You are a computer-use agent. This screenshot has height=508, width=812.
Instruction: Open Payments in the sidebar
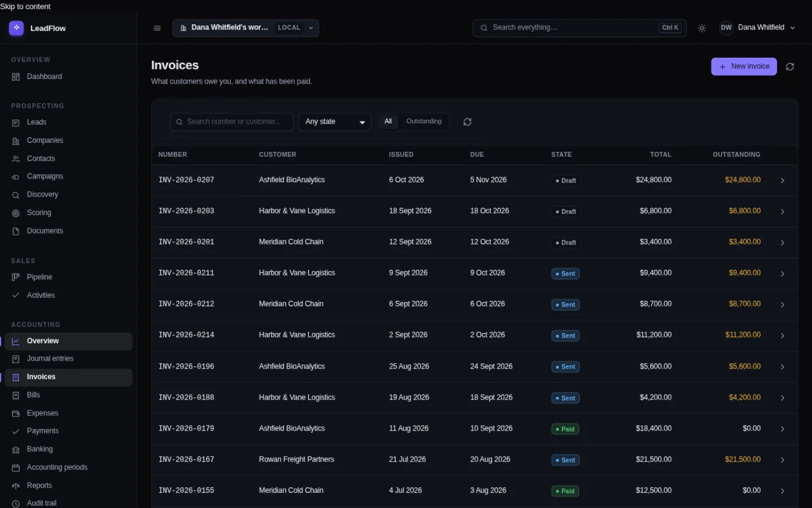(x=69, y=431)
